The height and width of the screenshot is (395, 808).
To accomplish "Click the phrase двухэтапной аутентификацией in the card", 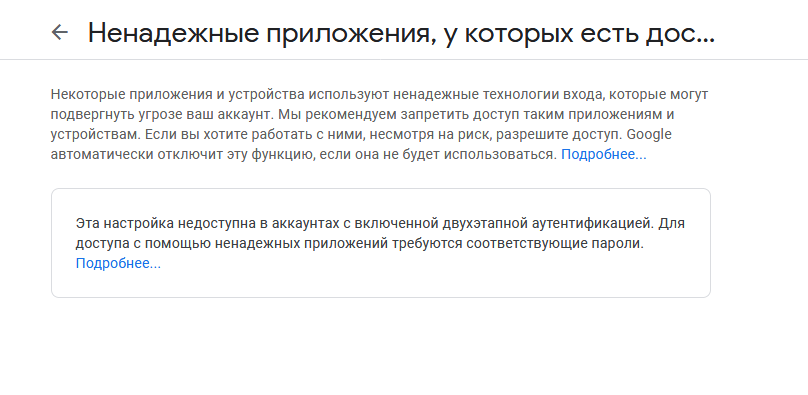I will (548, 224).
